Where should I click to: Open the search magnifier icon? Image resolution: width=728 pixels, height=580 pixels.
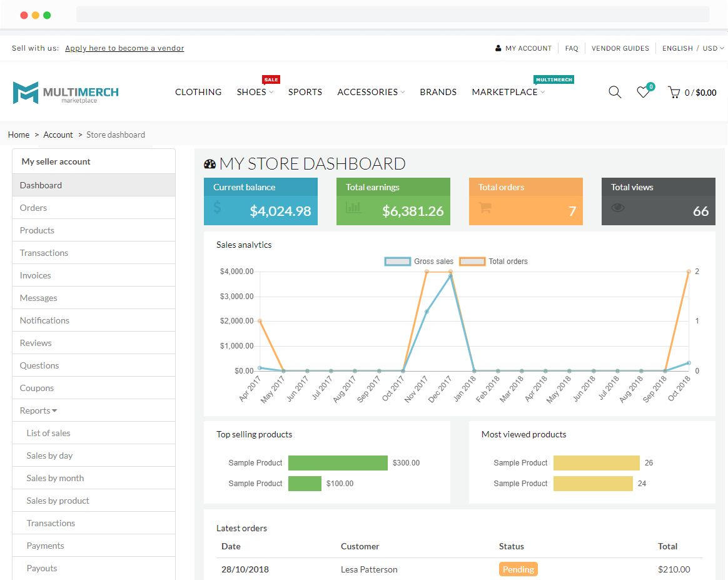[615, 92]
